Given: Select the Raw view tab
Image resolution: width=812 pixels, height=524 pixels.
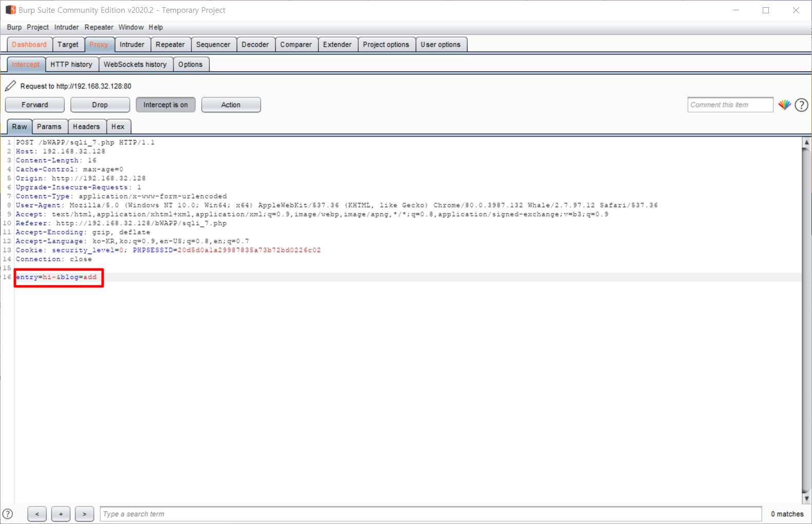Looking at the screenshot, I should (20, 126).
